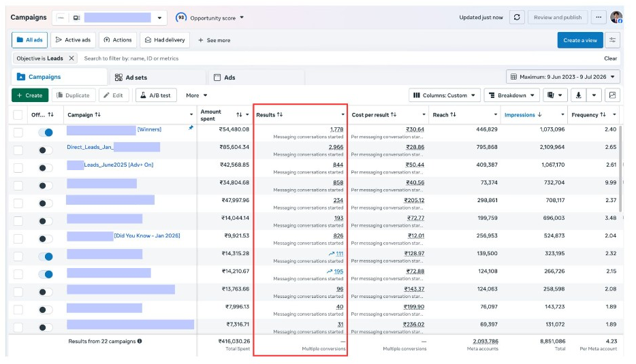Click Create a view button

pos(580,40)
